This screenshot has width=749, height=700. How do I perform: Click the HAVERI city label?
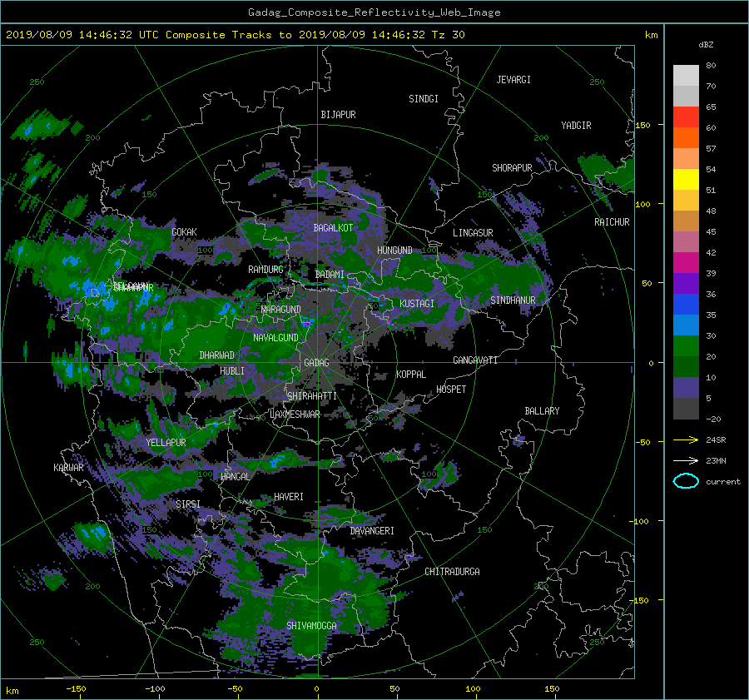pos(289,497)
